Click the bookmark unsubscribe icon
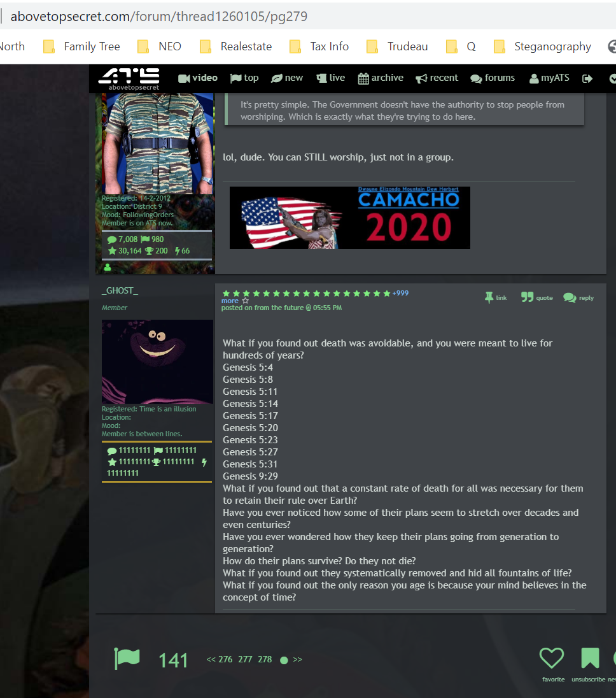 [590, 658]
